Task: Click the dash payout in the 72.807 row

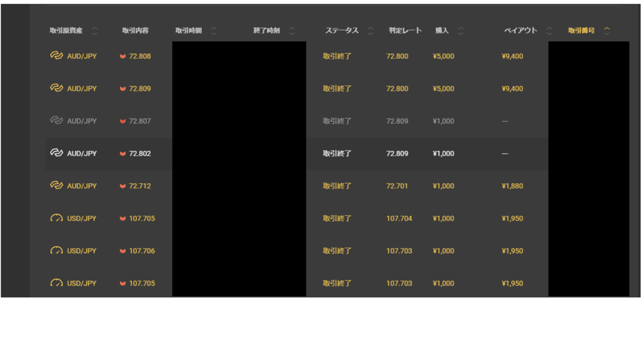Action: point(505,121)
